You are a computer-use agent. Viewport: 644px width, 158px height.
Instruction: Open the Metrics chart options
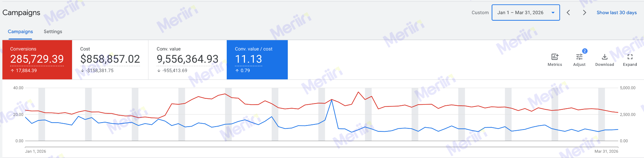point(555,60)
